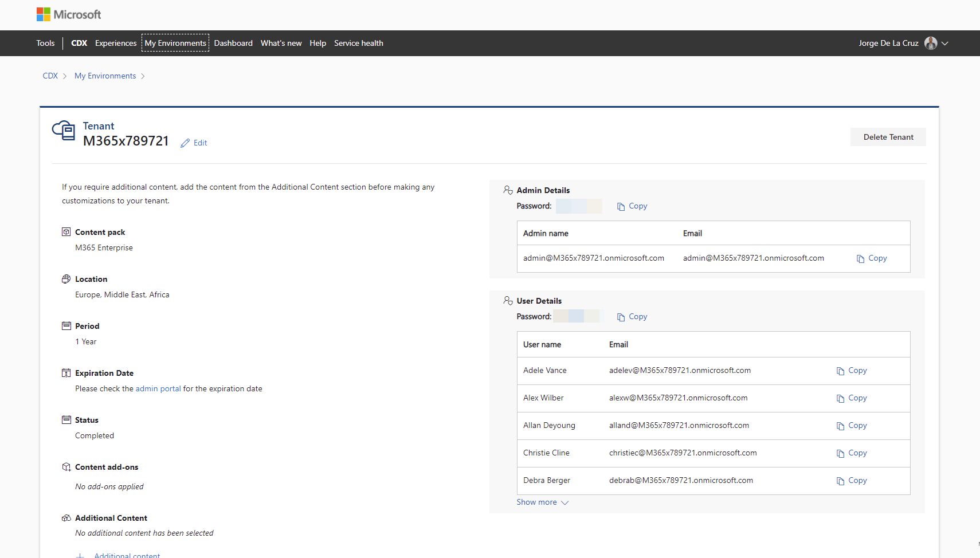Screen dimensions: 980x558
Task: Click the Additional content link
Action: (x=127, y=555)
